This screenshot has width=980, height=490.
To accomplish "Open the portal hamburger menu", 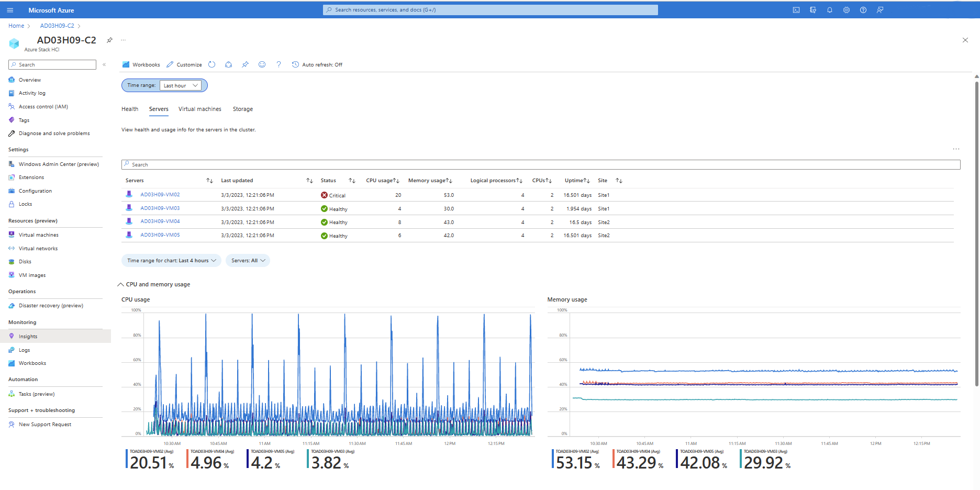I will (x=10, y=10).
